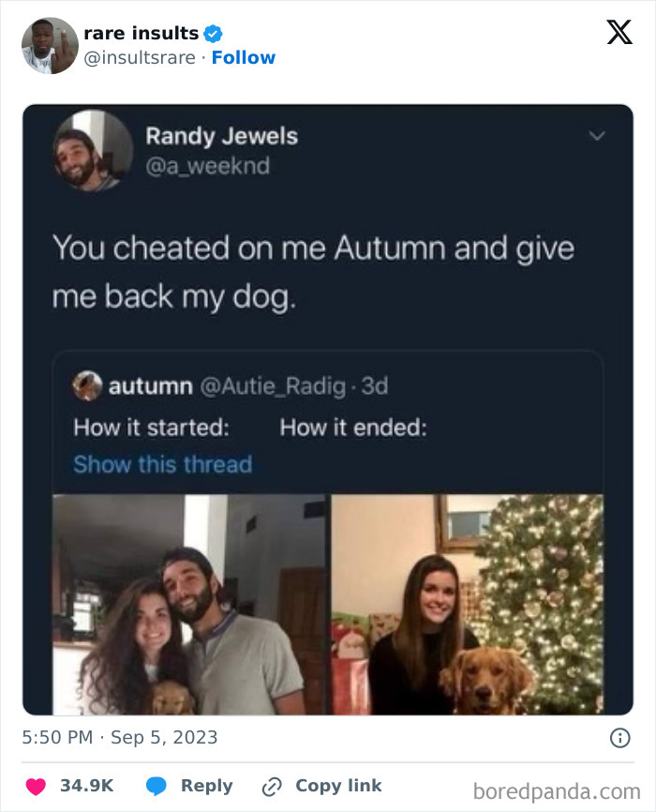Click the @Autie_Radig handle

pos(273,386)
